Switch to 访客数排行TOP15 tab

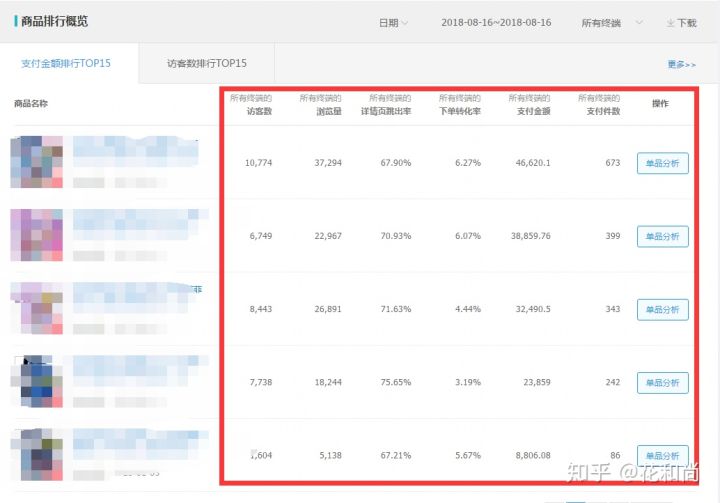(207, 64)
